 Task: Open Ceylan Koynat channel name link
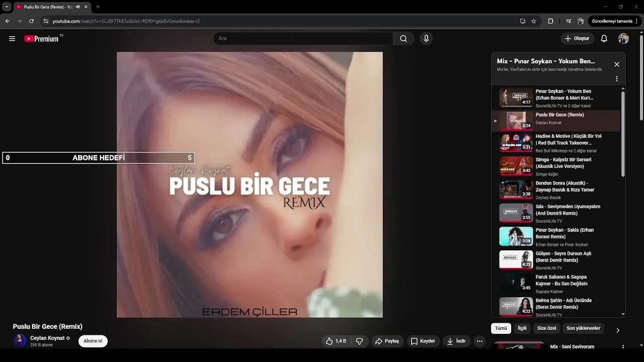tap(47, 338)
